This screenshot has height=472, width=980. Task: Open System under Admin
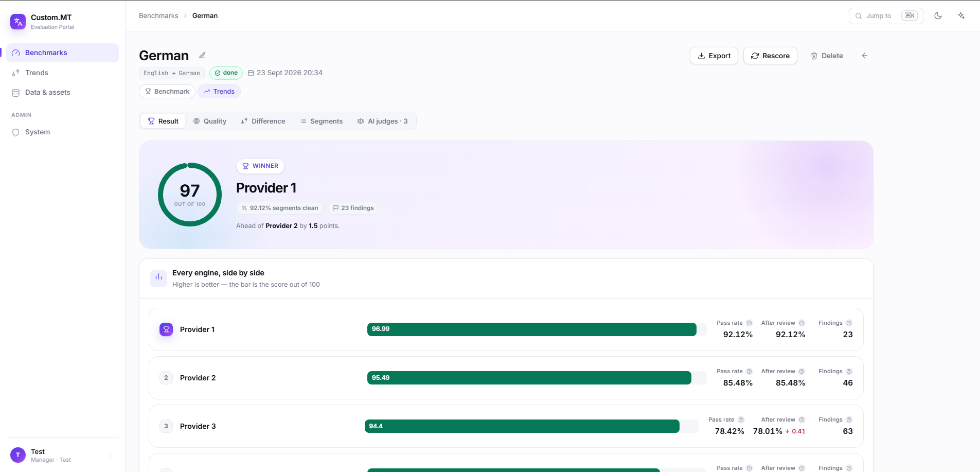(x=63, y=132)
